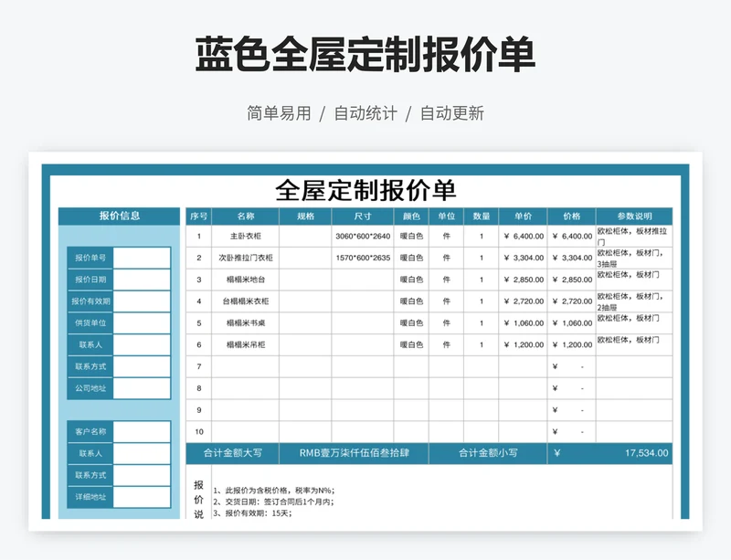This screenshot has width=731, height=560.
Task: Click the 参数说明 cell mentioning 2抽屉
Action: 634,301
